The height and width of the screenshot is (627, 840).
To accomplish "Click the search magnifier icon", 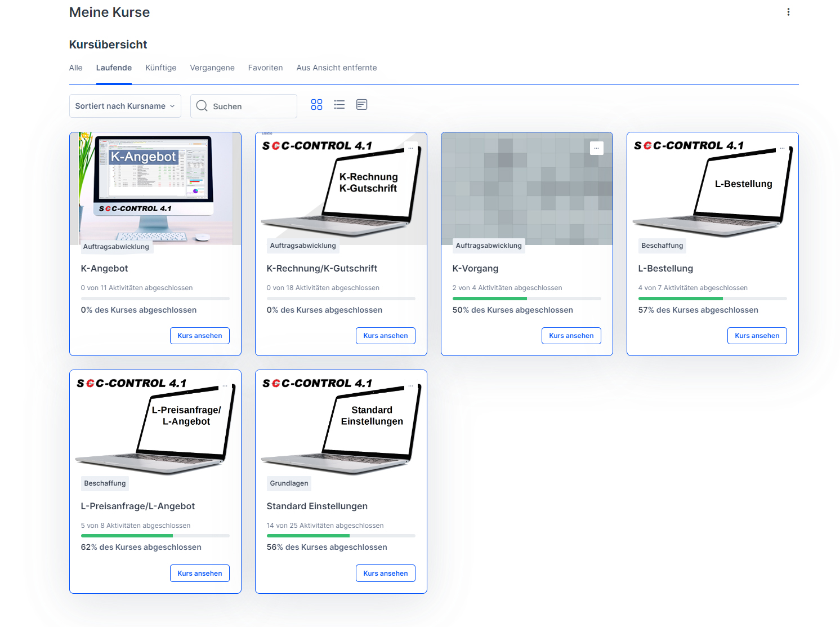I will [202, 106].
